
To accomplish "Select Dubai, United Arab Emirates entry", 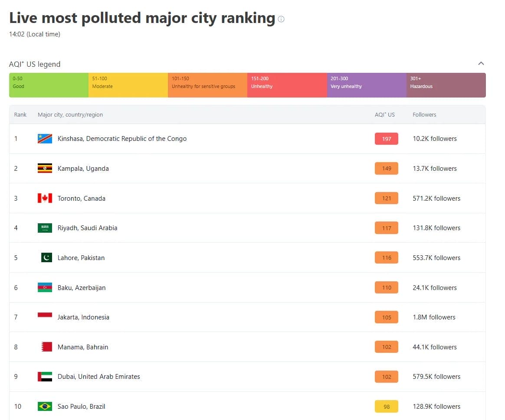I will click(99, 377).
